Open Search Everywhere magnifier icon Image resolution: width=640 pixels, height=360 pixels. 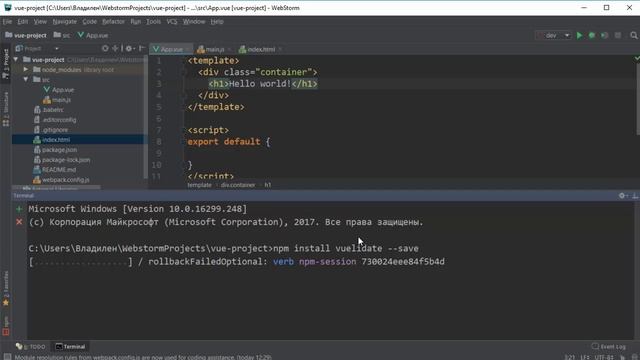[633, 36]
